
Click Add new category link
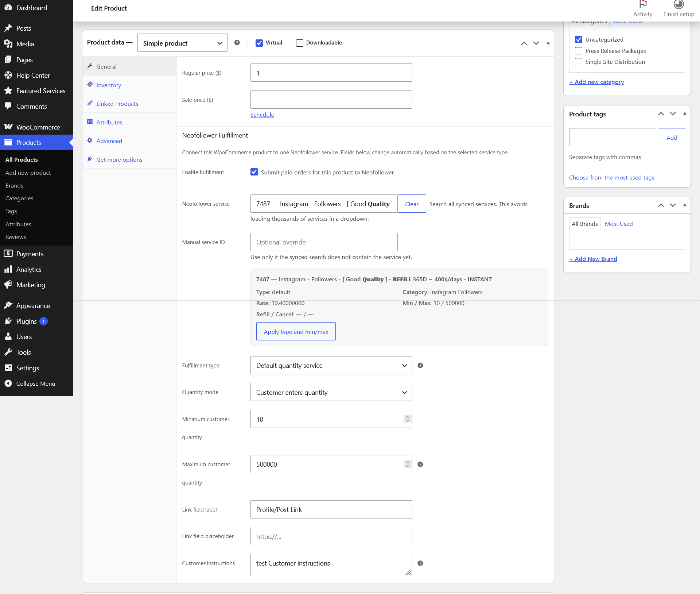pos(596,82)
